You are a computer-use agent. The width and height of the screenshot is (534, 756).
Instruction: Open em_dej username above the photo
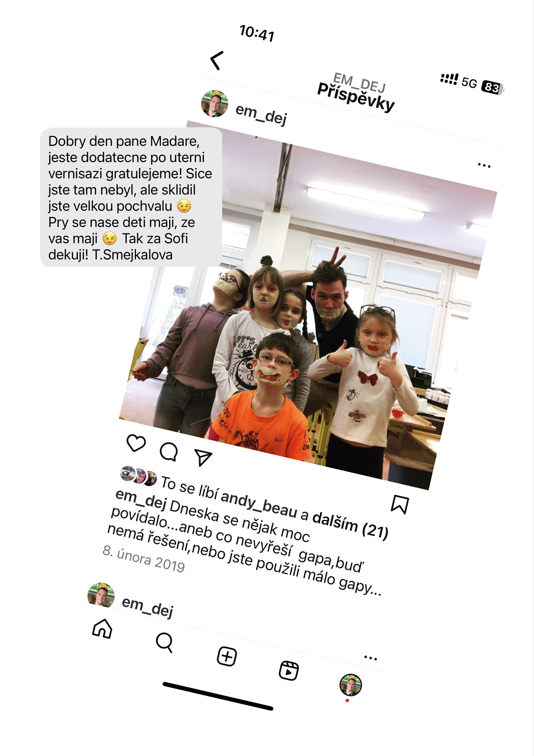pos(261,114)
